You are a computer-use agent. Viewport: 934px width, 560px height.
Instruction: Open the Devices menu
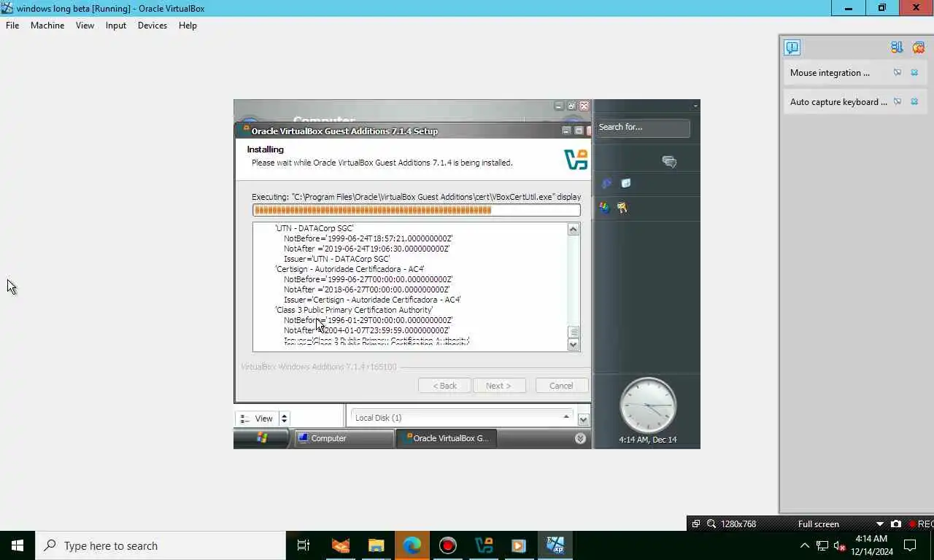click(x=153, y=26)
